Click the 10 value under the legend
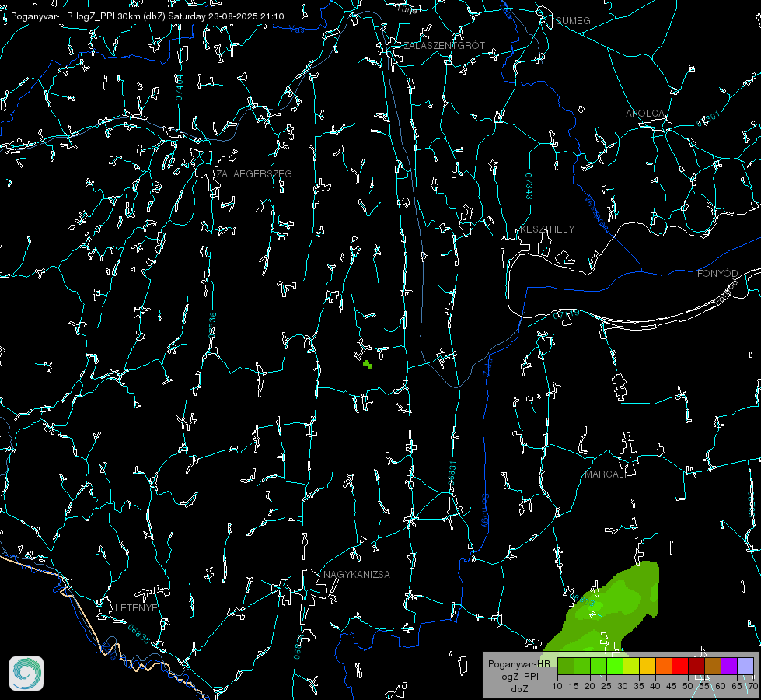761x700 pixels. (557, 687)
